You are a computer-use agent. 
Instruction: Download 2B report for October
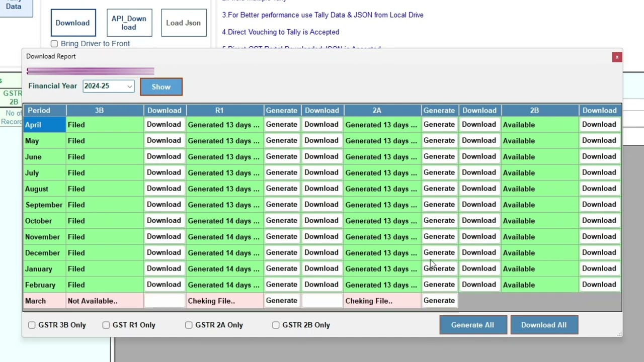point(599,220)
